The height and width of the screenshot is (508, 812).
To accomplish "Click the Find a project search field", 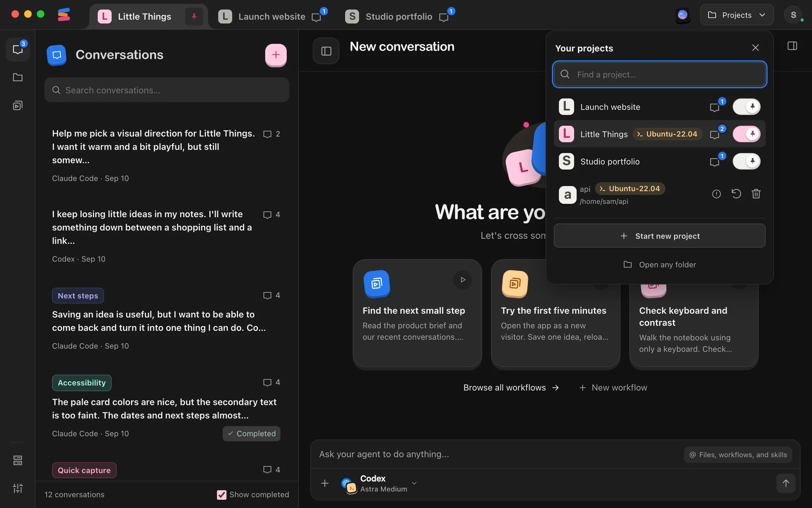I will point(659,74).
